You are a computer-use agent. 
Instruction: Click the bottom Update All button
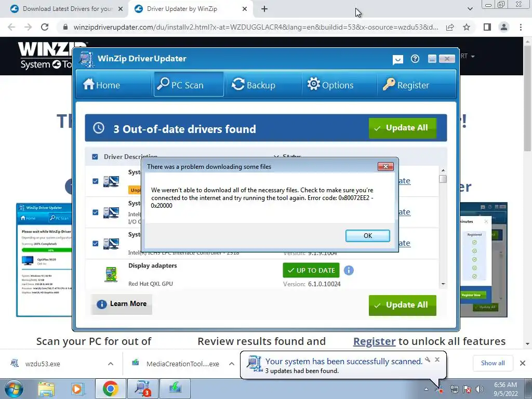(403, 305)
